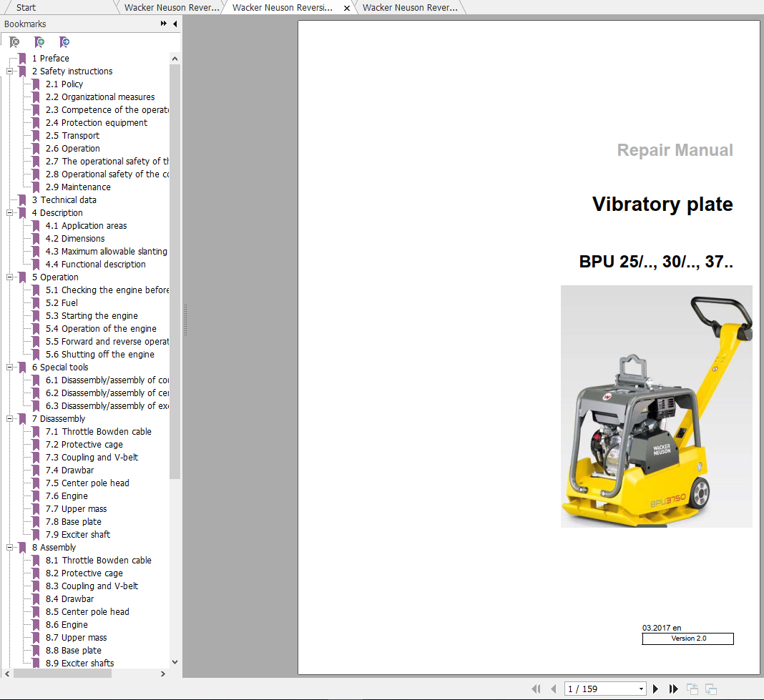Click the bookmark icon beside 4.2 Dimensions
The width and height of the screenshot is (764, 700).
[x=36, y=239]
